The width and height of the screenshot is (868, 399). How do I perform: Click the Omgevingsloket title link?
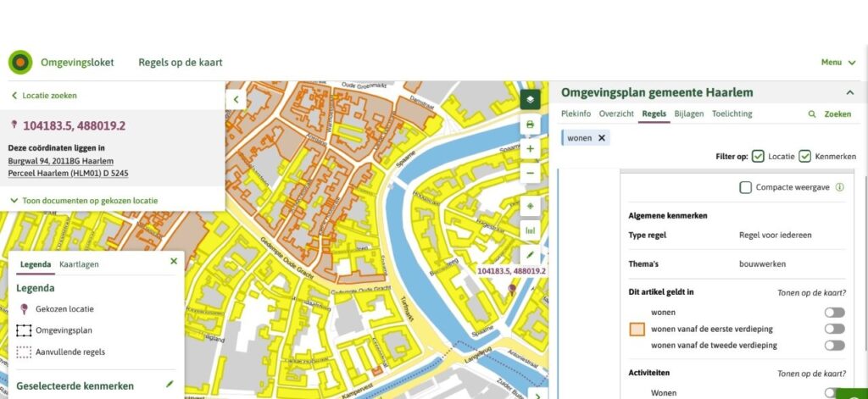coord(77,63)
